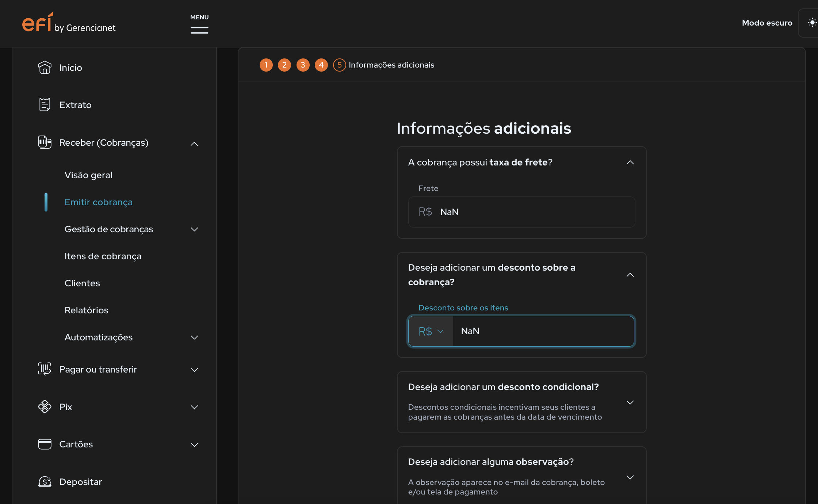
Task: Select Emitir cobrança submenu item
Action: (98, 202)
